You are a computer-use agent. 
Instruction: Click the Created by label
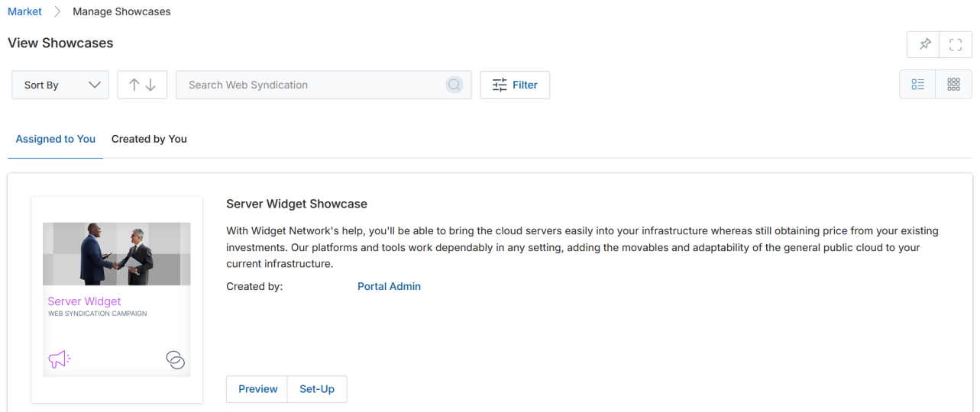point(254,286)
